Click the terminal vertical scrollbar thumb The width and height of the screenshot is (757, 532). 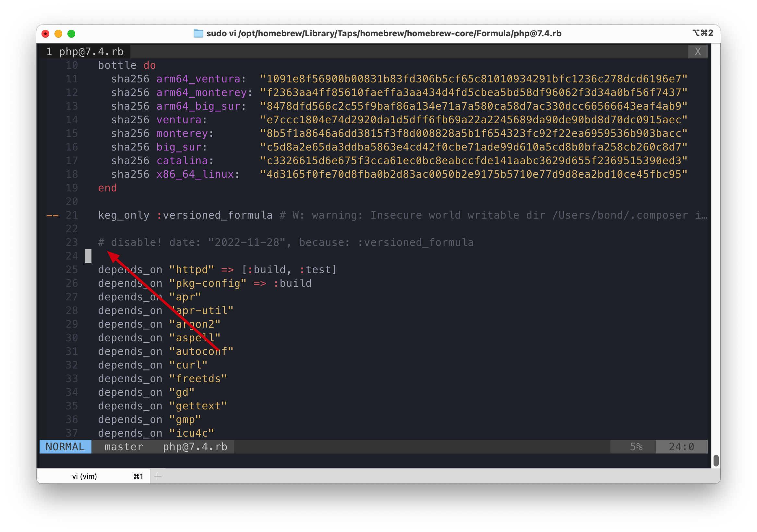[x=716, y=461]
